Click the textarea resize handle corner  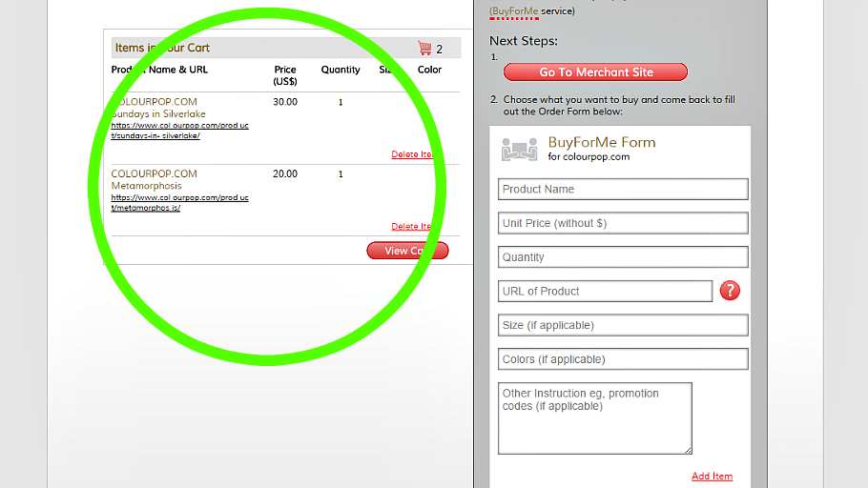[x=688, y=451]
